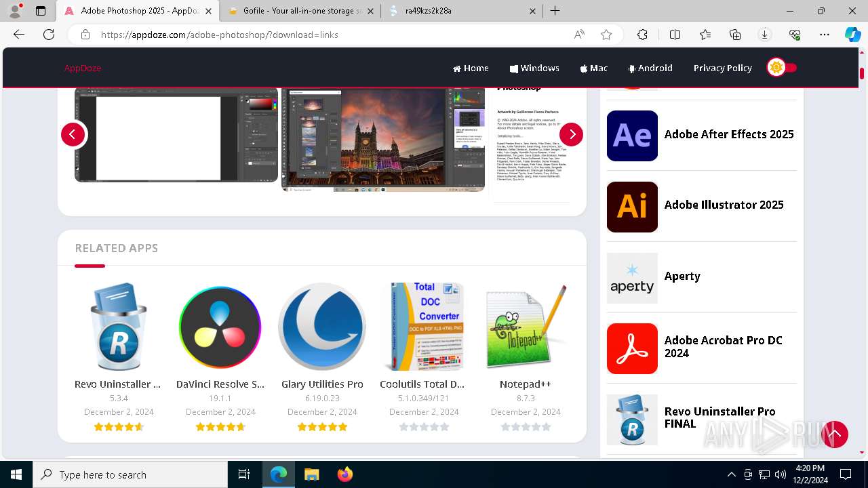Screen dimensions: 868x488
Task: Open a new tab with plus button
Action: (555, 11)
